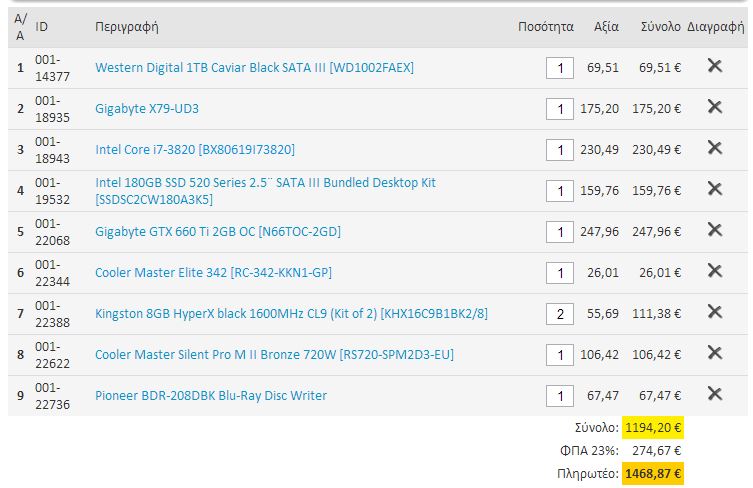
Task: Open Intel Core i7-3820 product link
Action: [x=195, y=150]
